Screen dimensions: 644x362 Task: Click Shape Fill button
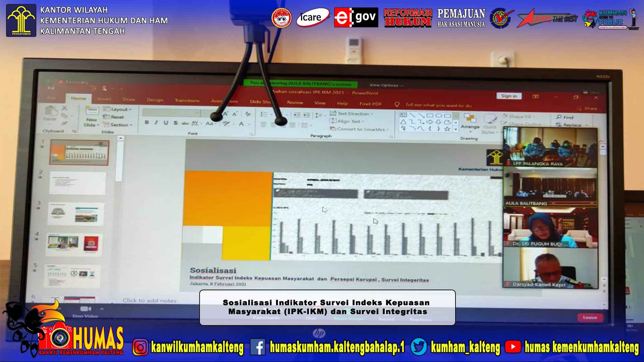[x=519, y=117]
